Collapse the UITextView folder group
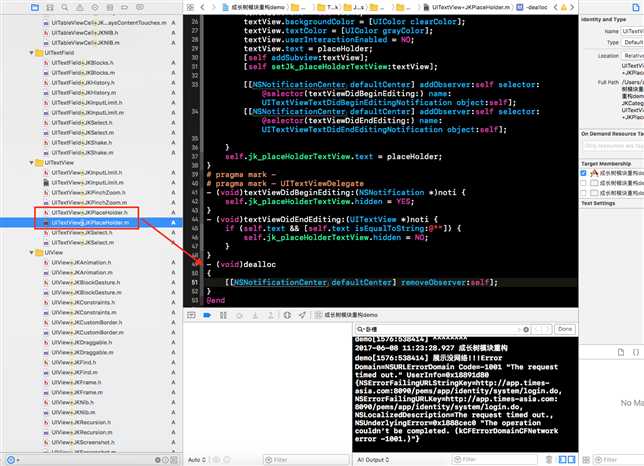644x466 pixels. tap(31, 163)
